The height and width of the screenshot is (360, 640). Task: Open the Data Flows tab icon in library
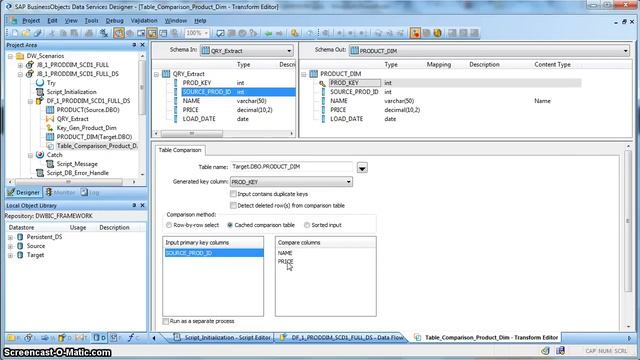click(62, 338)
